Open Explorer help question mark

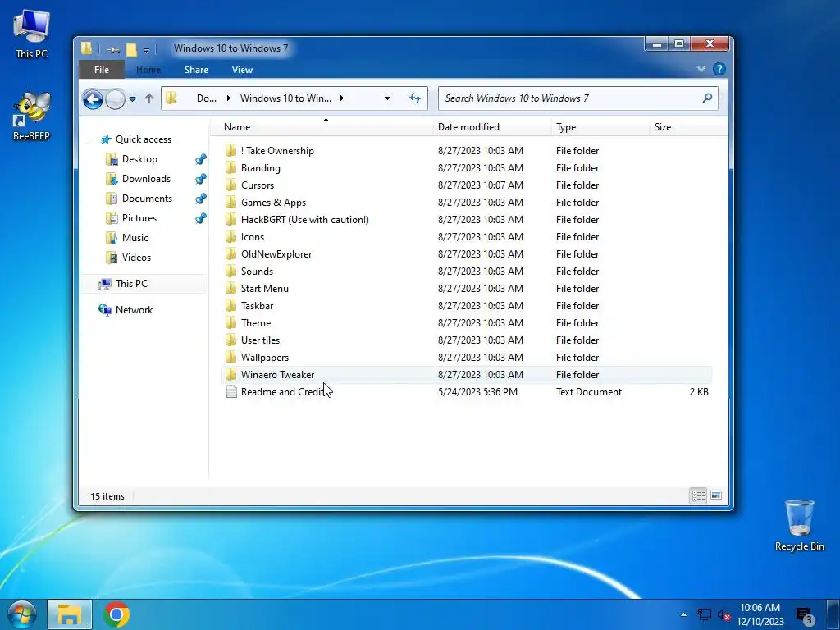pos(719,69)
